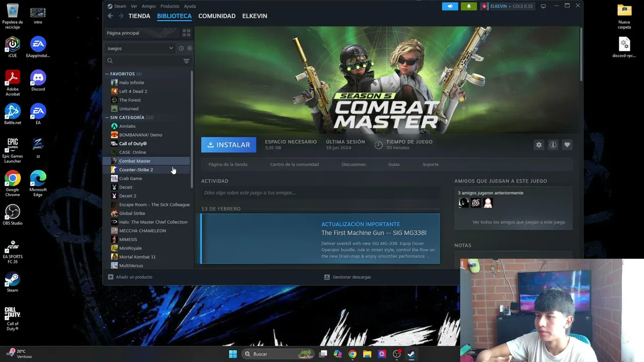The image size is (644, 362).
Task: Click the activity status input box
Action: 320,193
